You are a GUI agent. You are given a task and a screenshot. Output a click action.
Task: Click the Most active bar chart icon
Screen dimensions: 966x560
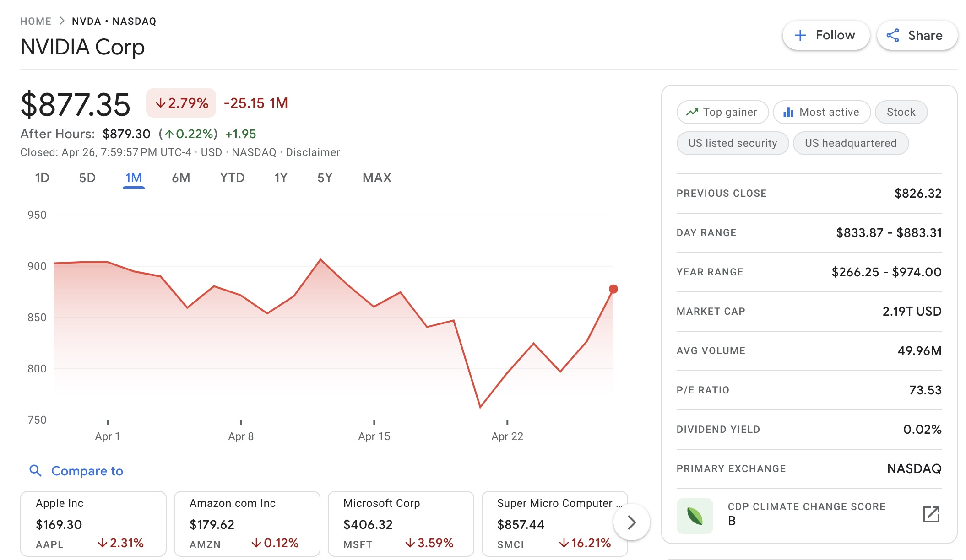click(x=788, y=112)
